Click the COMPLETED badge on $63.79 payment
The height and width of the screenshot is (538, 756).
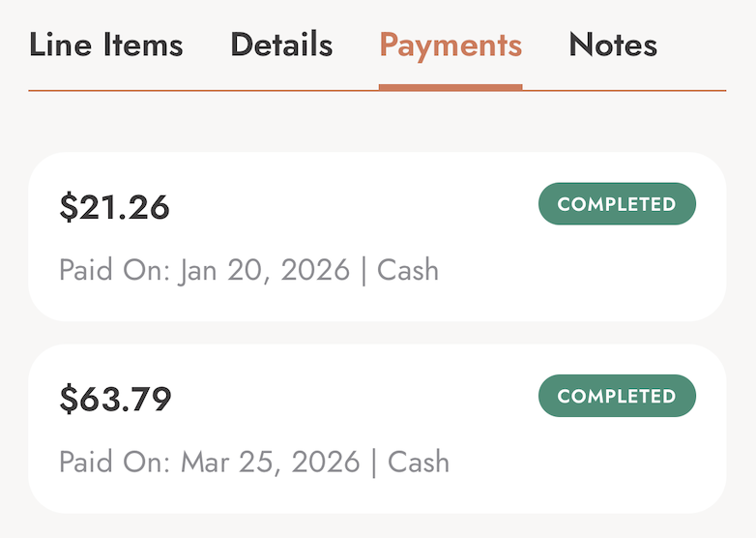coord(617,397)
